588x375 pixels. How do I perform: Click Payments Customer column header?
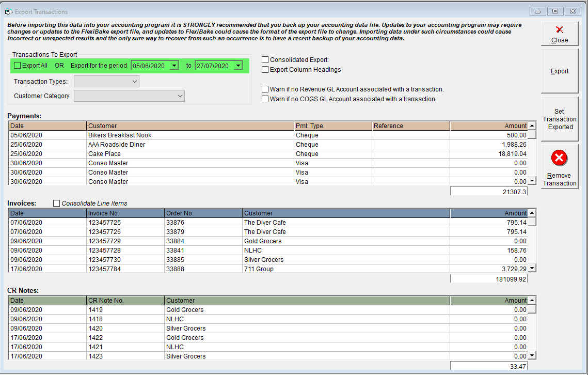click(x=190, y=126)
